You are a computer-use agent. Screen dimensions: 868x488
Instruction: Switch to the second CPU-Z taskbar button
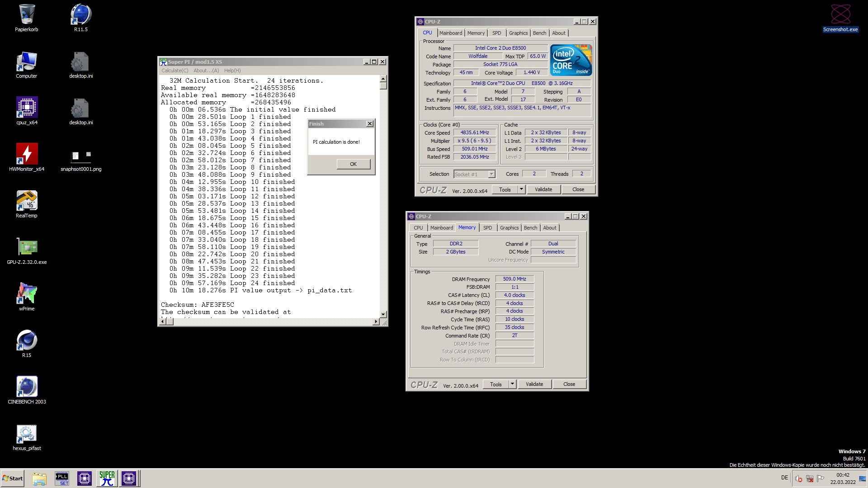(129, 479)
